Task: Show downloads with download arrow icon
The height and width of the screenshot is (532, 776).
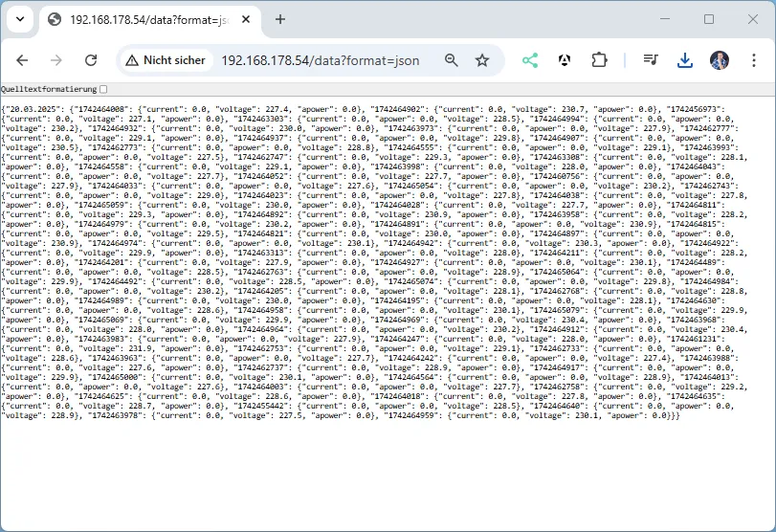Action: (x=684, y=60)
